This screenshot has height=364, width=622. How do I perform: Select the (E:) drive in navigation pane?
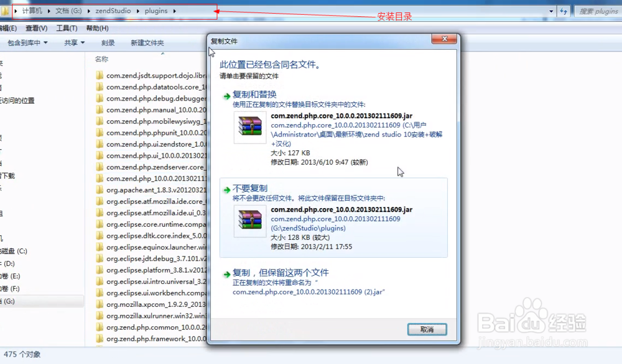(11, 276)
